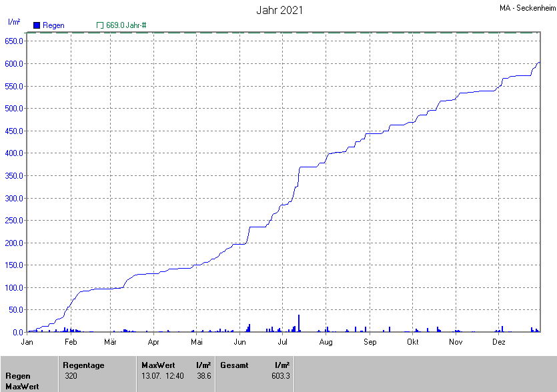557x392 pixels.
Task: Click the 650.0 y-axis value
Action: click(x=15, y=41)
